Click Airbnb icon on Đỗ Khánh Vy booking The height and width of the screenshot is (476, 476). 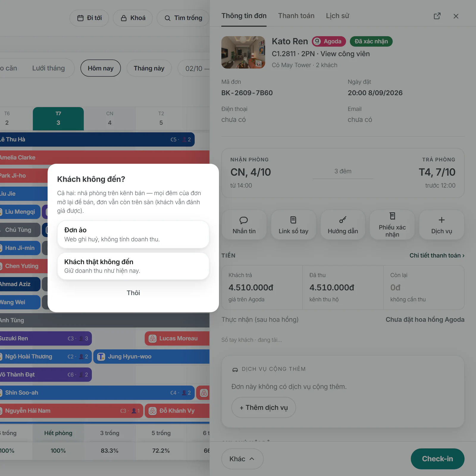(x=153, y=411)
